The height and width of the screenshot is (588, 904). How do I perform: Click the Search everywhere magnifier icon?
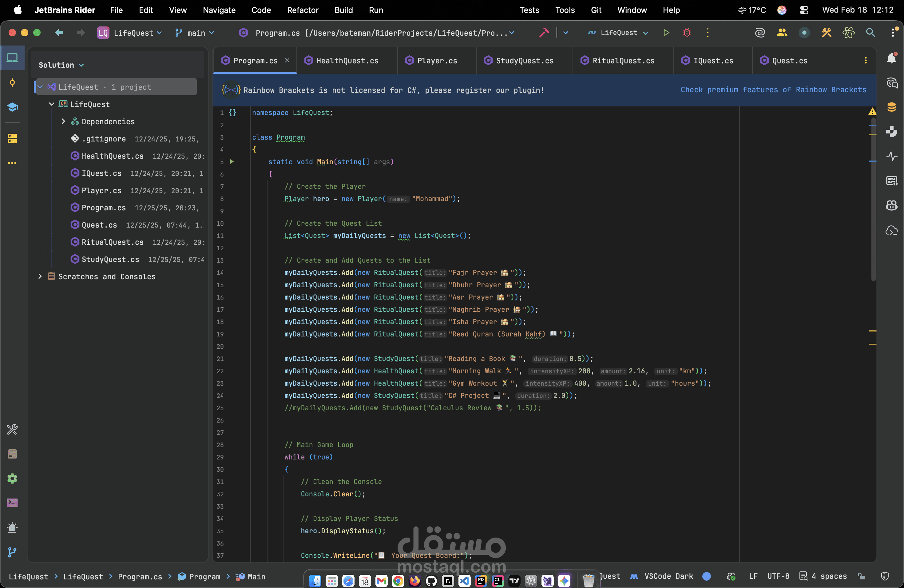click(871, 33)
